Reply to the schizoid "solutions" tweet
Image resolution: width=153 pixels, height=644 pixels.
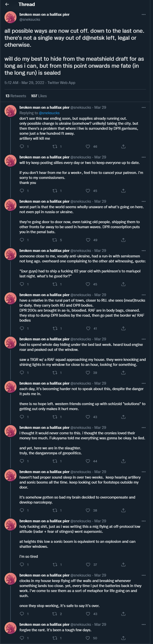click(22, 417)
